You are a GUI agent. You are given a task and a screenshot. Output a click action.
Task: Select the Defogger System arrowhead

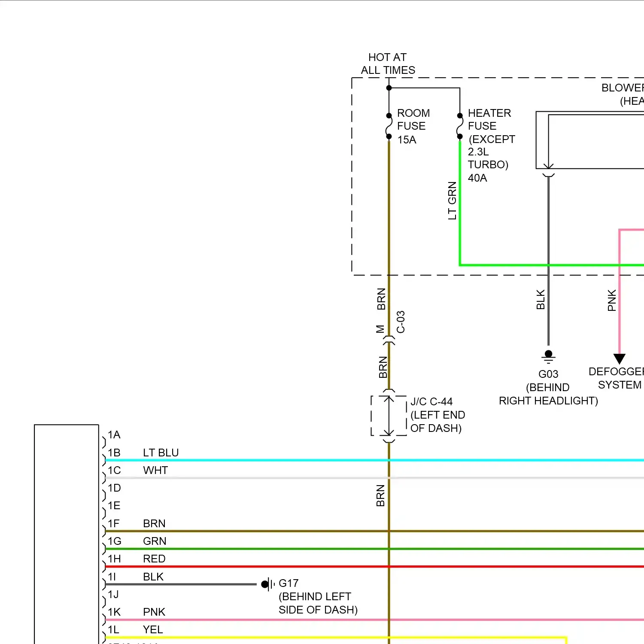point(619,358)
